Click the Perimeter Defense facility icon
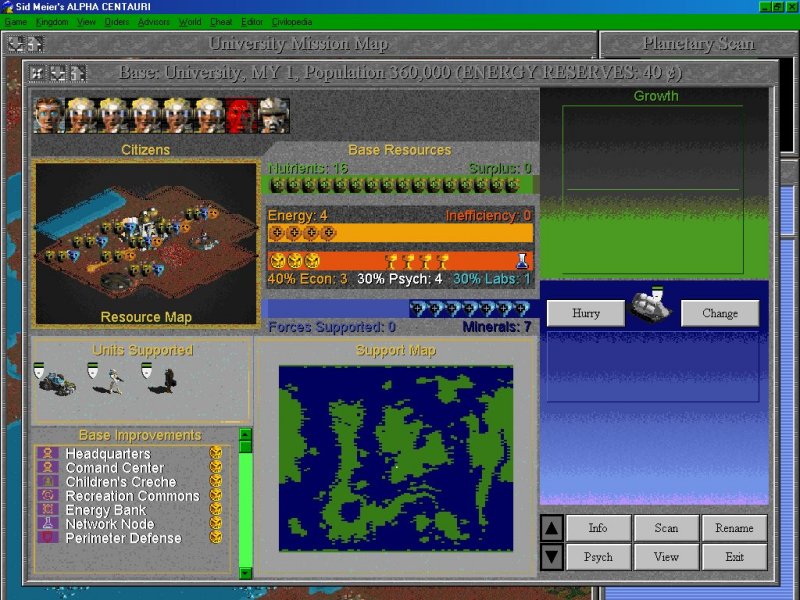Screen dimensions: 800x600 coord(47,538)
